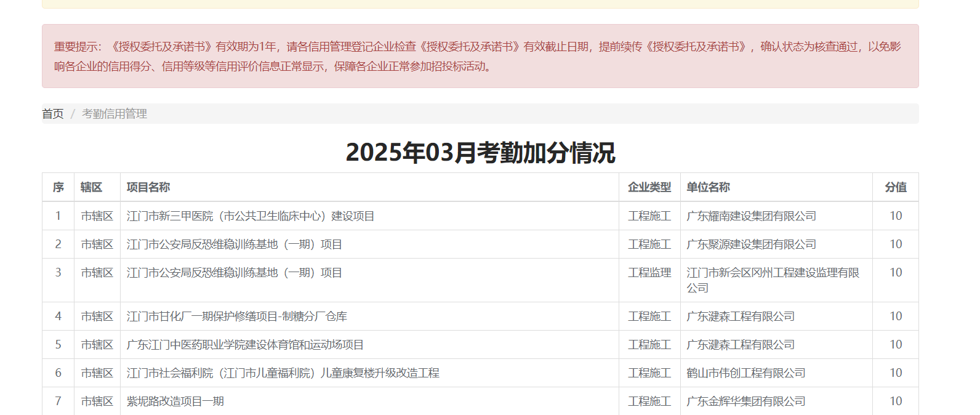
Task: Click 市辖区 cell in row 5
Action: click(x=97, y=345)
